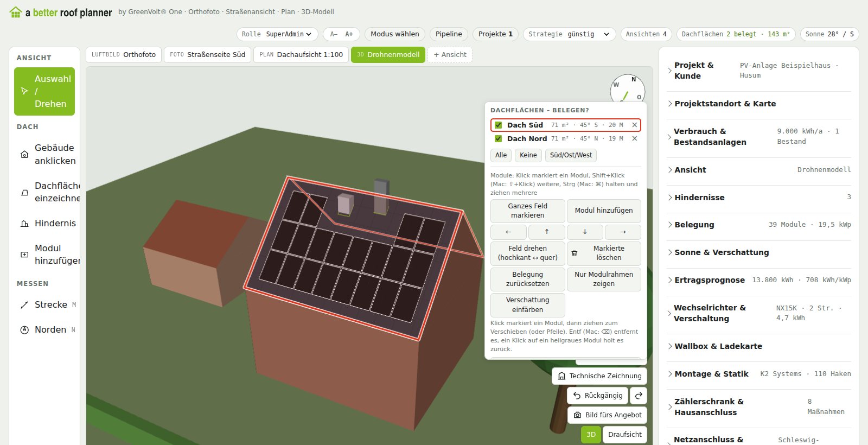Move module right with arrow button

623,232
